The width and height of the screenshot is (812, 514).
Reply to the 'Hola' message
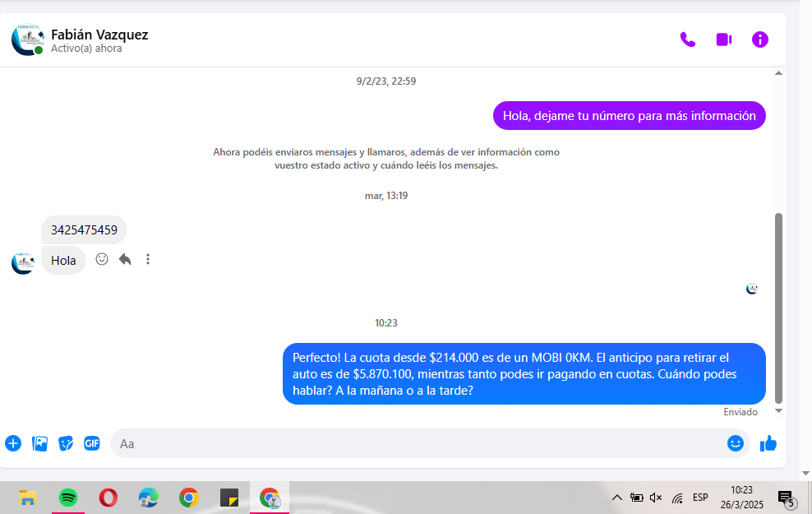tap(125, 259)
